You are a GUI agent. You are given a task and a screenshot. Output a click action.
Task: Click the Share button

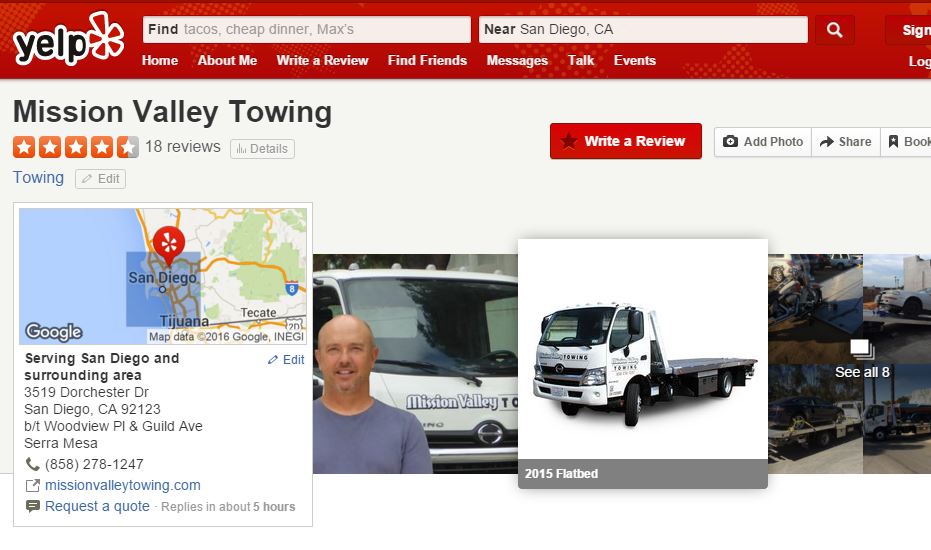(846, 142)
